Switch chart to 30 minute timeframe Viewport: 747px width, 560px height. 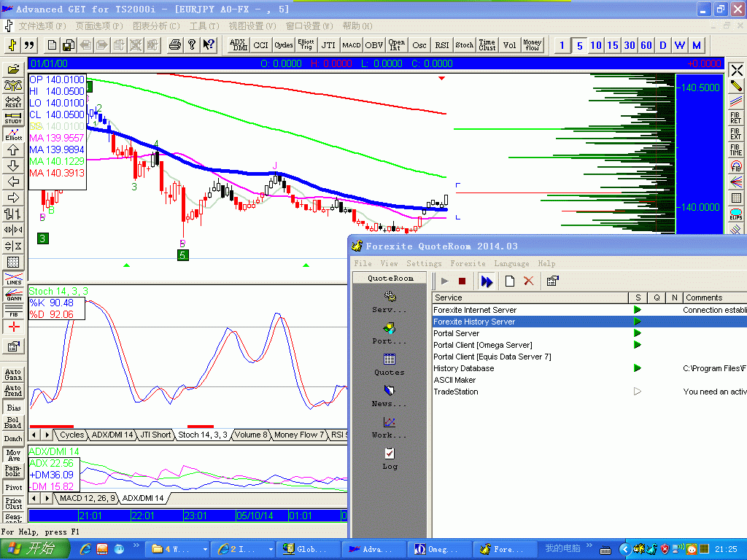pos(630,45)
